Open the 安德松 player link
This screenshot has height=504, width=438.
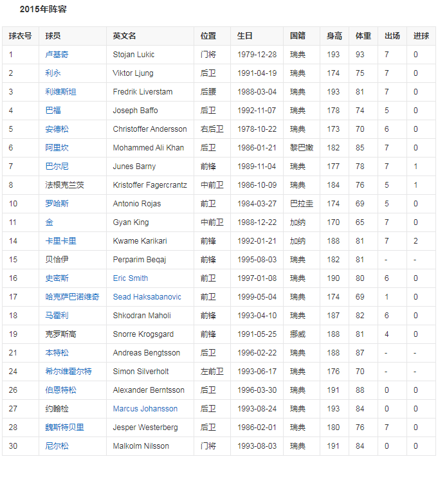(57, 129)
